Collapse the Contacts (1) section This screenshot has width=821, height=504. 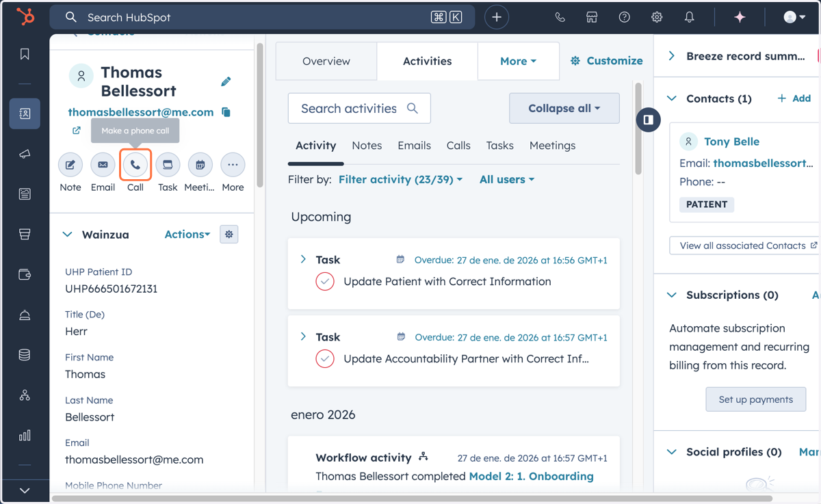(672, 98)
